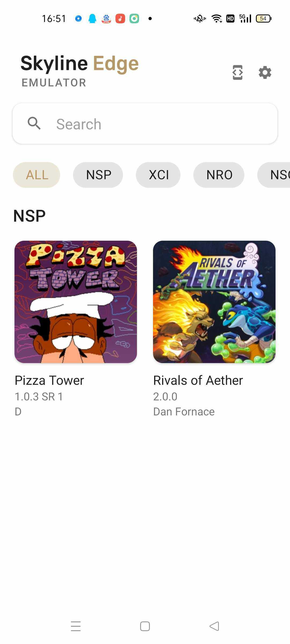Tap the red music notification icon
This screenshot has height=644, width=290.
[x=120, y=19]
